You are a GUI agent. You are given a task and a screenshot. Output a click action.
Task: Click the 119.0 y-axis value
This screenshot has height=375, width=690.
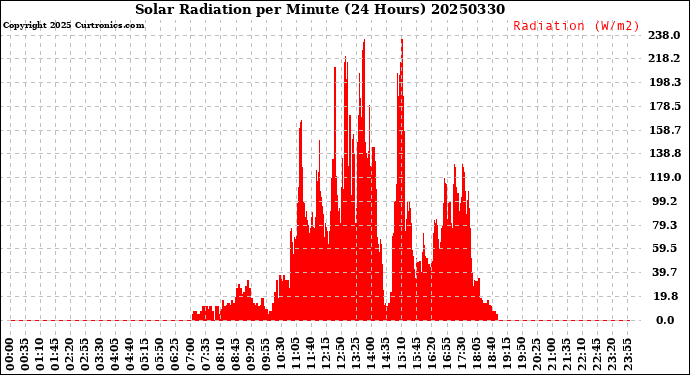click(x=664, y=177)
